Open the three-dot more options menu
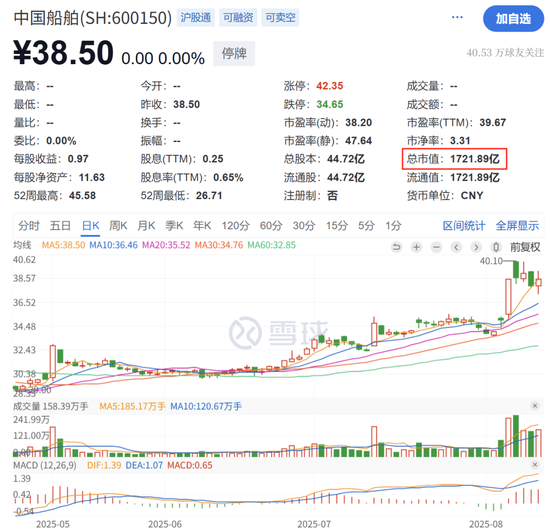 coord(457,17)
